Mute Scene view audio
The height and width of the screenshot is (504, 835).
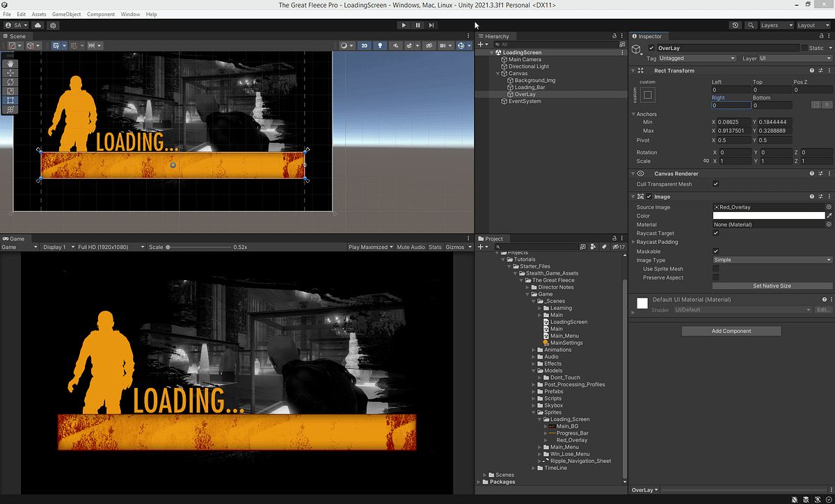click(395, 45)
